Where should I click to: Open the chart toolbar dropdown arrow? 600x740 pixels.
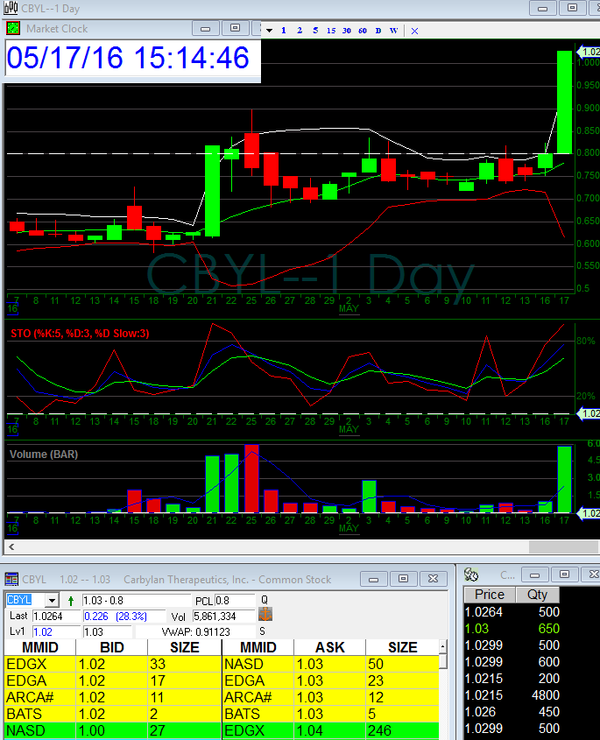pyautogui.click(x=269, y=30)
